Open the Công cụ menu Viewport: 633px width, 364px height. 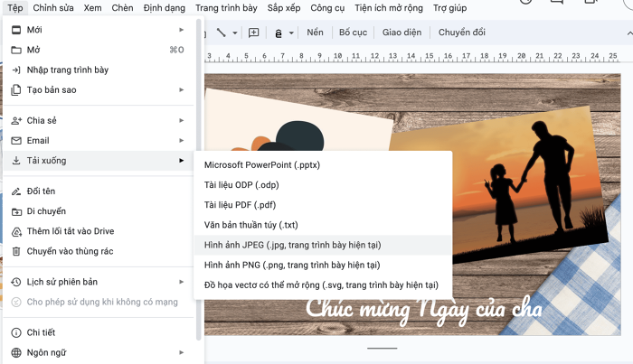[327, 7]
